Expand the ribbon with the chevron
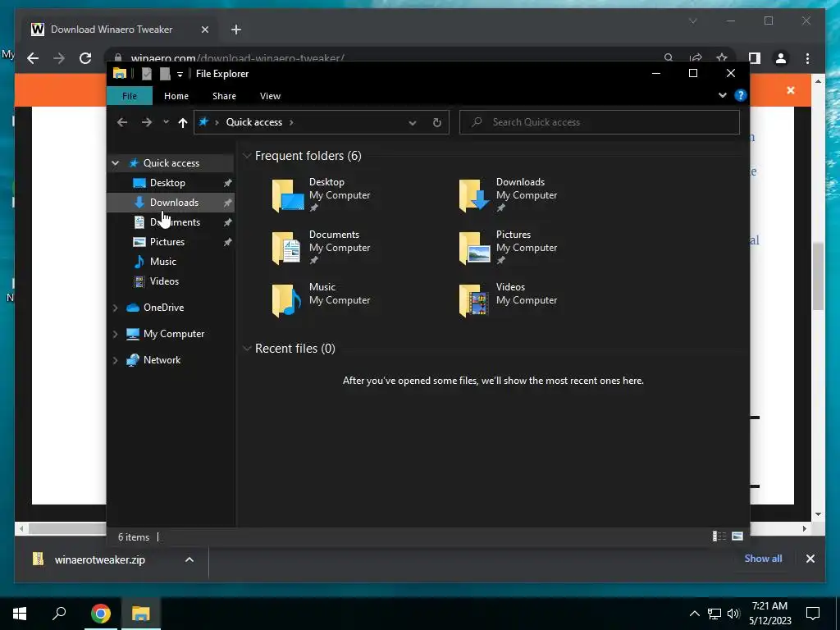The image size is (840, 630). (723, 95)
